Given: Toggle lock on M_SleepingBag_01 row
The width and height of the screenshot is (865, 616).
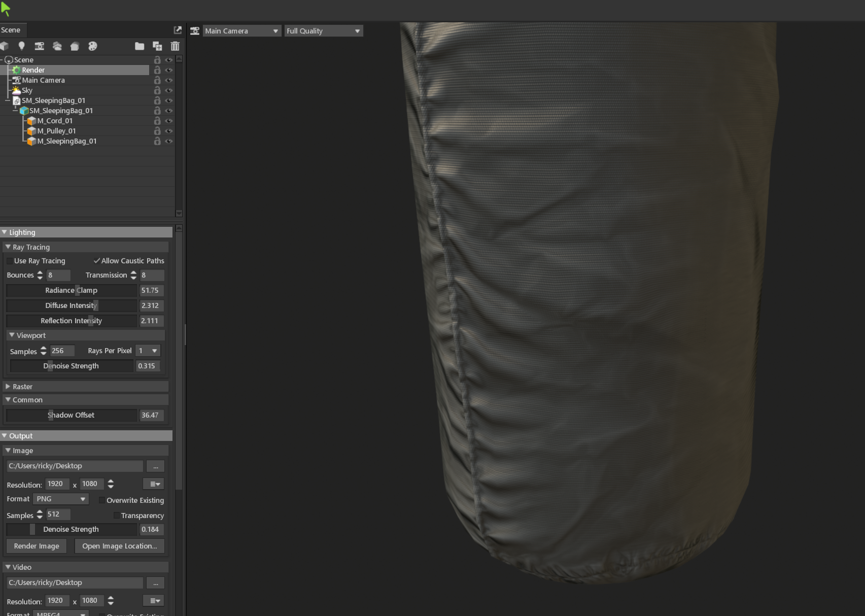Looking at the screenshot, I should [x=157, y=141].
